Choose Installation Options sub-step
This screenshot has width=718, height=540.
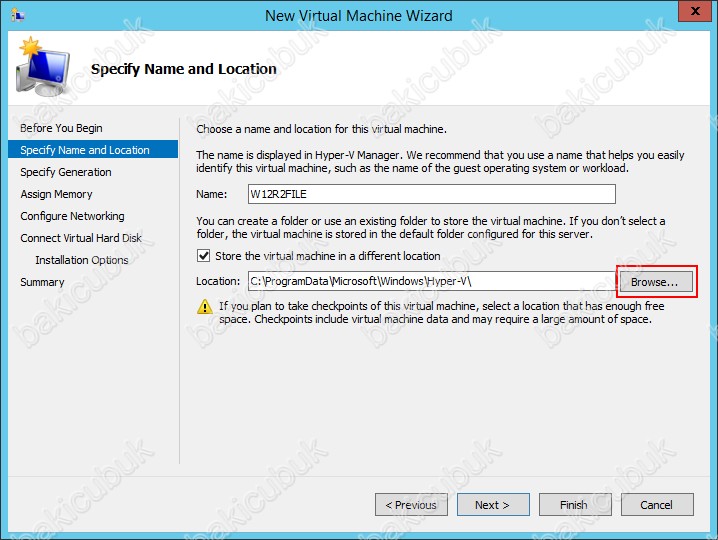pos(81,260)
